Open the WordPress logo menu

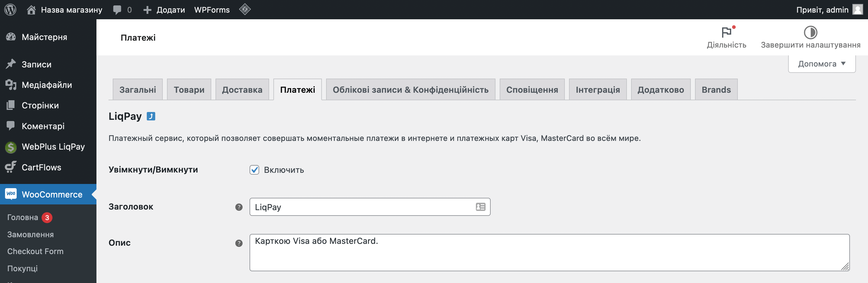(11, 9)
